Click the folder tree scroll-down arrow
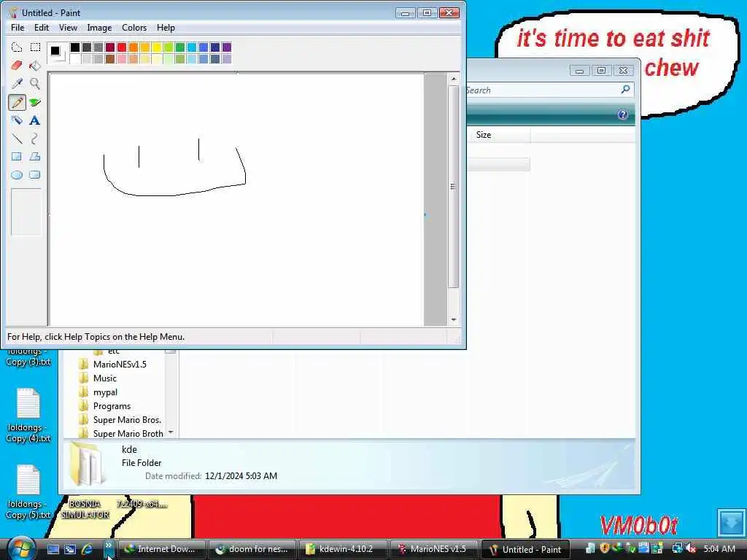Screen dimensions: 747x560 click(171, 432)
